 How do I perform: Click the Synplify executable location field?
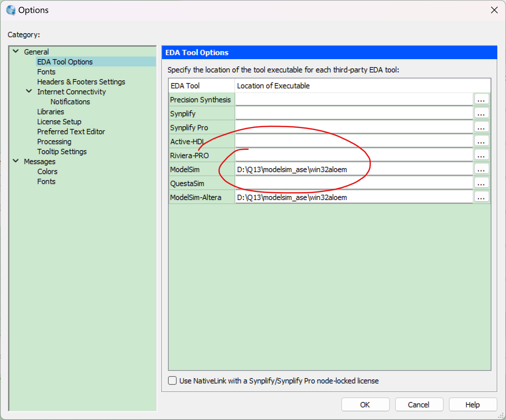[x=354, y=113]
